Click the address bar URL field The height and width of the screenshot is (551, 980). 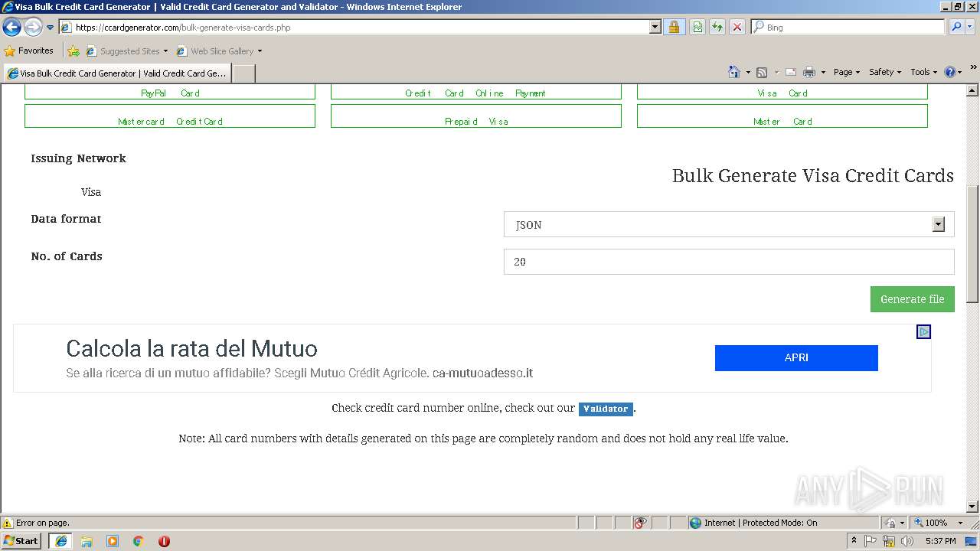tap(354, 28)
